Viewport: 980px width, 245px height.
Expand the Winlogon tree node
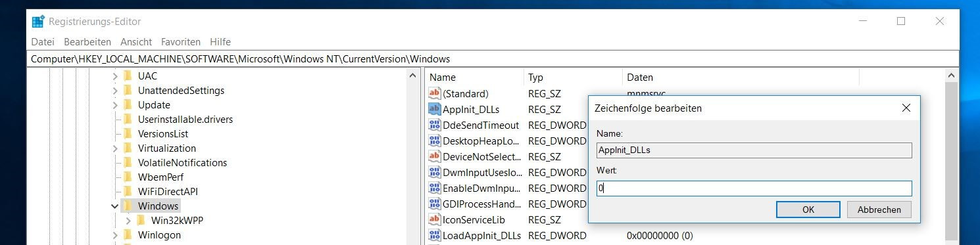(115, 235)
